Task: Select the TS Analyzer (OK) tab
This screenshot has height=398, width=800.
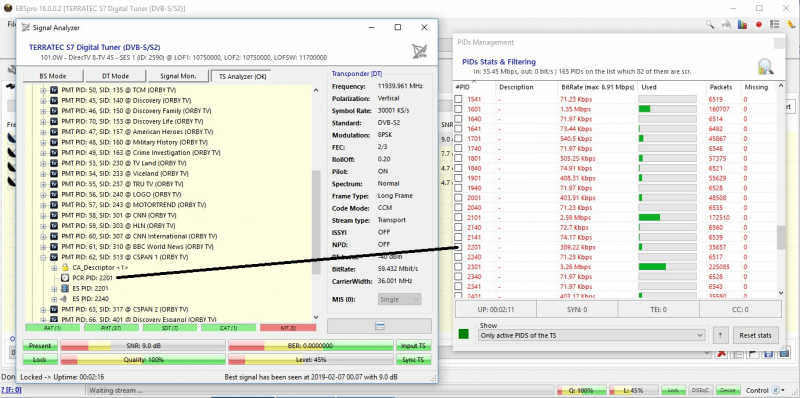Action: pos(242,77)
